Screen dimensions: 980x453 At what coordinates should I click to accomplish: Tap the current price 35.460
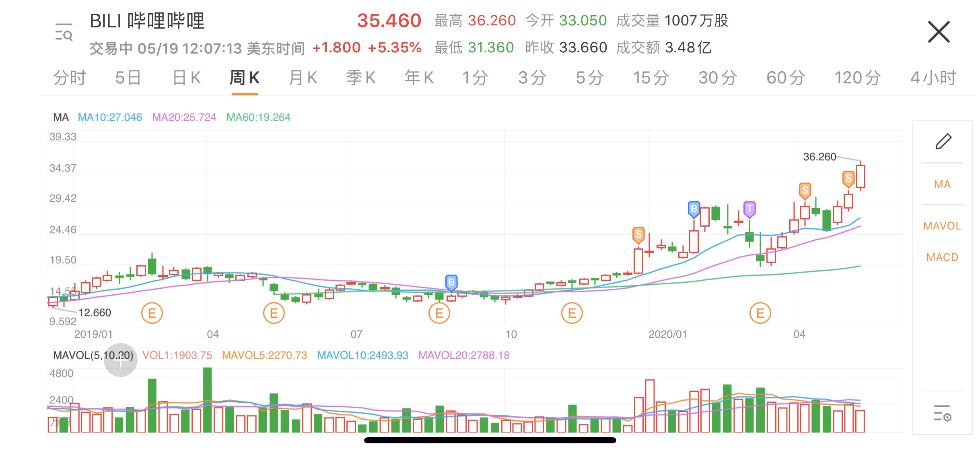tap(389, 21)
